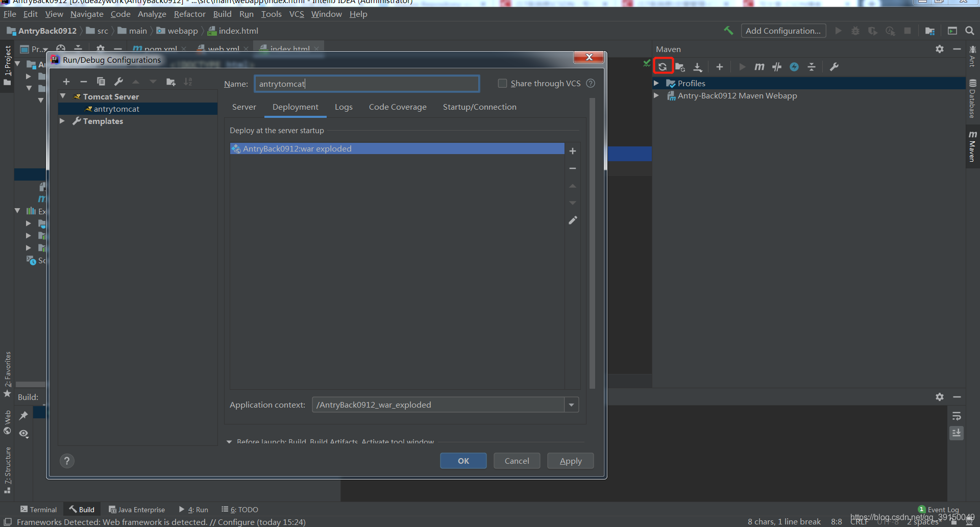
Task: Click the Name input field
Action: 367,84
